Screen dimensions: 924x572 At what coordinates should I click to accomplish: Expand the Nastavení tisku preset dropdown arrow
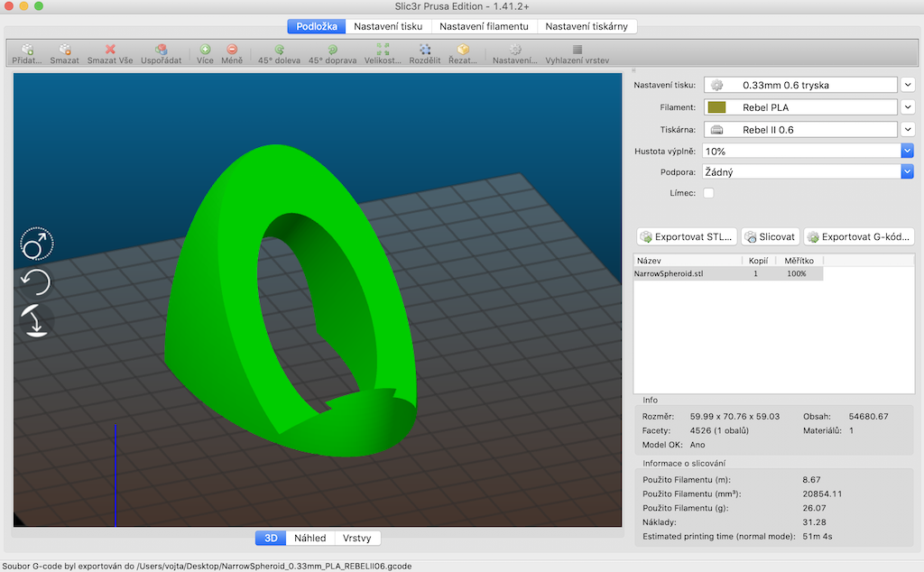point(908,85)
